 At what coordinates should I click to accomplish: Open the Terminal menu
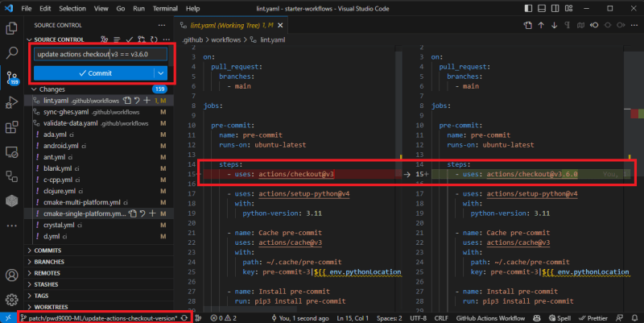(x=165, y=8)
